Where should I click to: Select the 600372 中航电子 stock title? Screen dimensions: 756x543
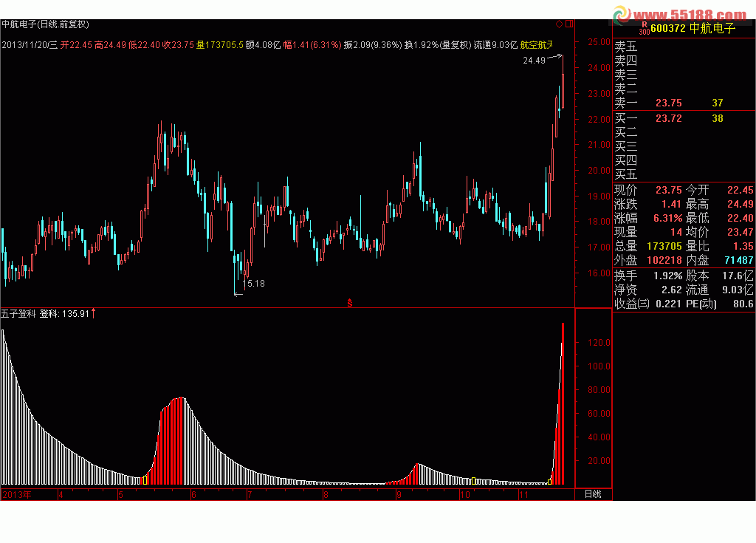[x=693, y=28]
